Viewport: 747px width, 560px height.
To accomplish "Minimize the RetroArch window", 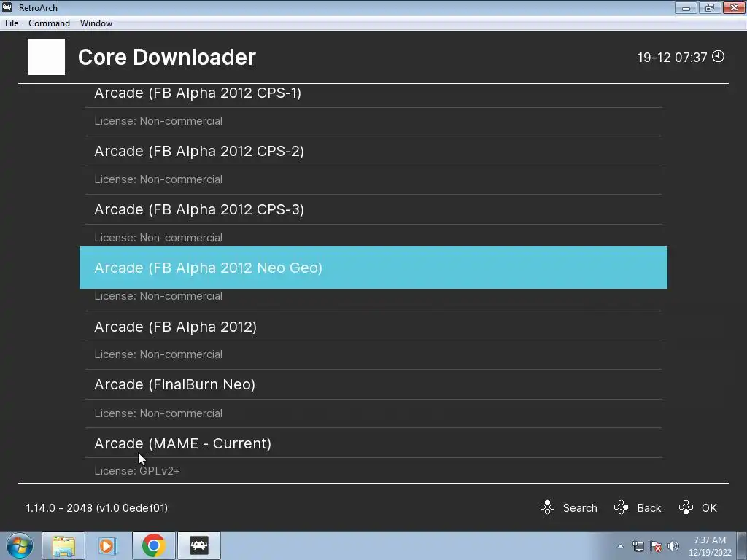I will 686,7.
